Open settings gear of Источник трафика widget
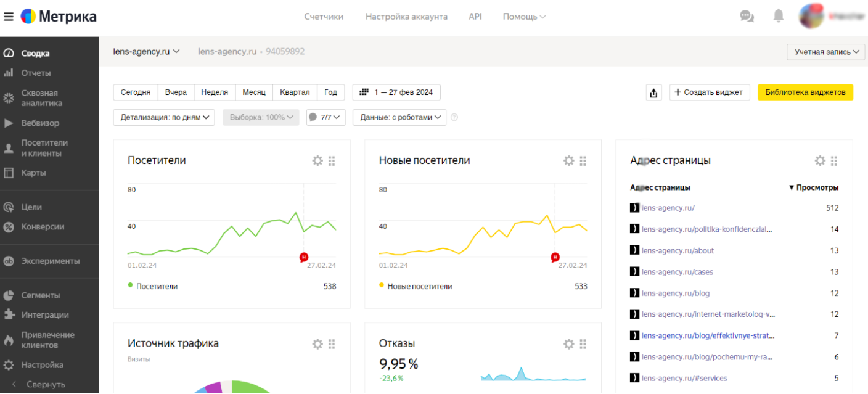868x394 pixels. (317, 344)
